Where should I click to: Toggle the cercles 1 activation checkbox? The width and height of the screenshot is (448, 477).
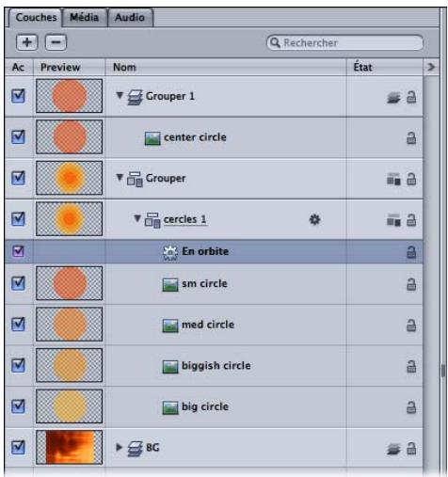coord(18,219)
